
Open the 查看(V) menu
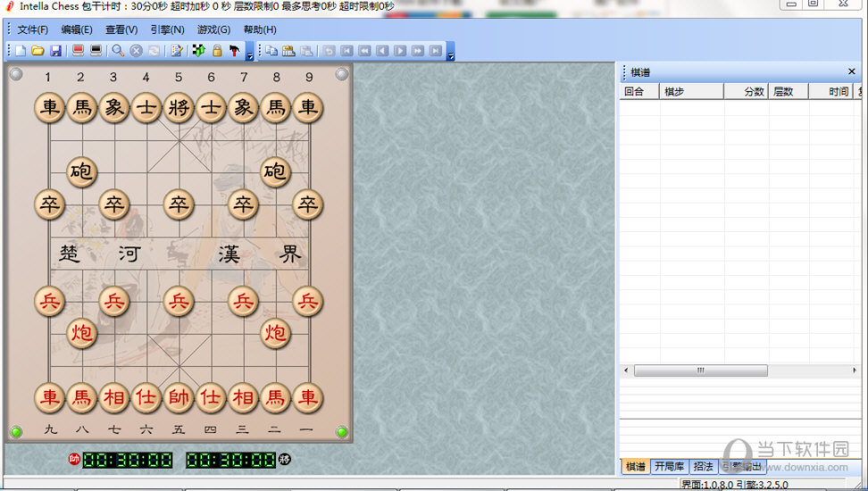(121, 29)
